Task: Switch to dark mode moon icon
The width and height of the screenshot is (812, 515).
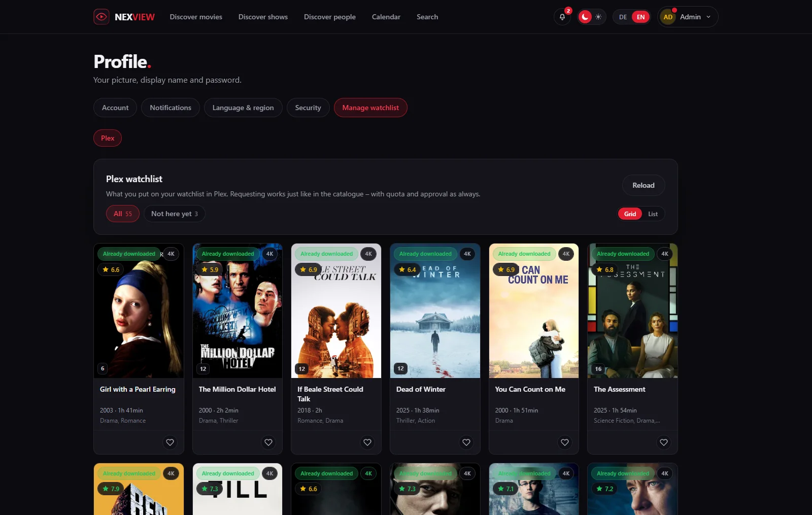Action: click(x=585, y=17)
